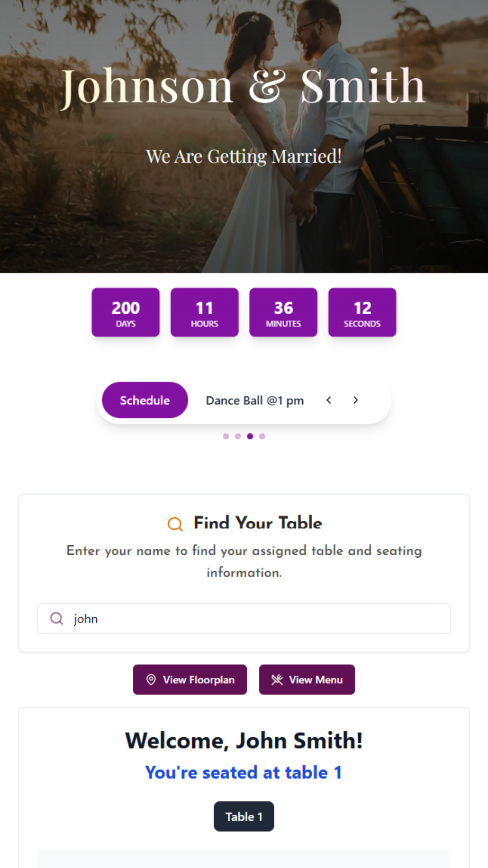This screenshot has height=868, width=488.
Task: Click the "Dance Ball @1 pm" event label
Action: tap(254, 400)
